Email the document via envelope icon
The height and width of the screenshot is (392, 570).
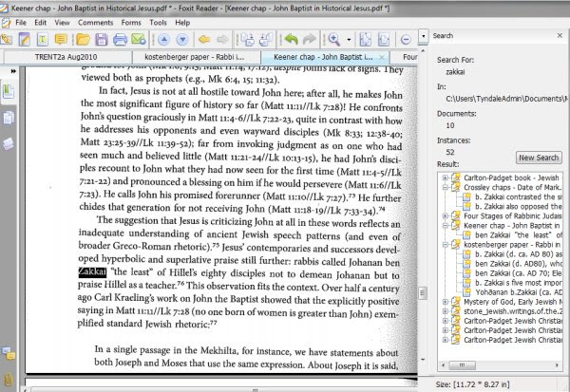(139, 39)
